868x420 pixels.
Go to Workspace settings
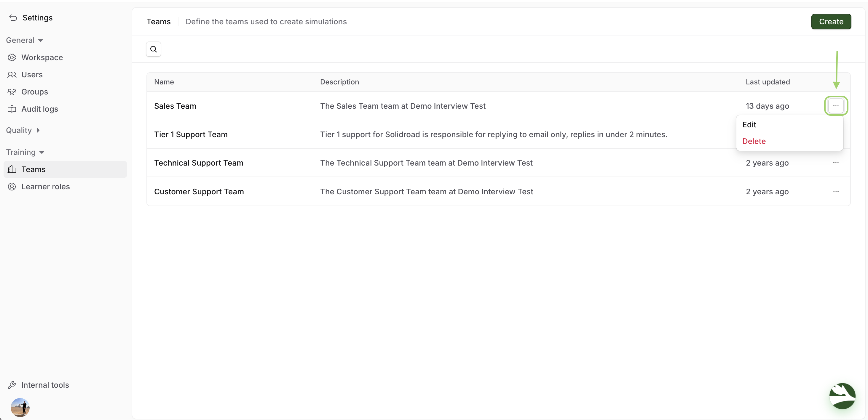pos(65,57)
